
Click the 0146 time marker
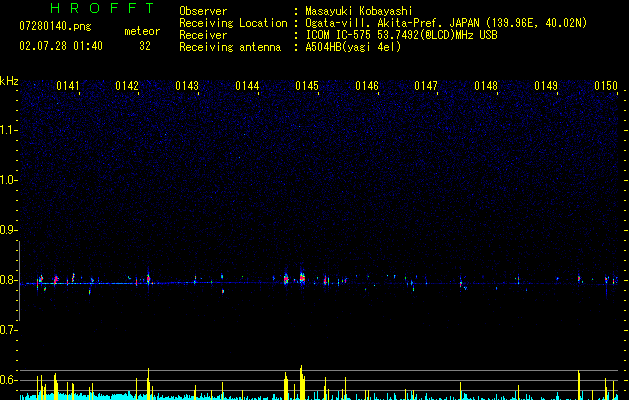[x=367, y=86]
